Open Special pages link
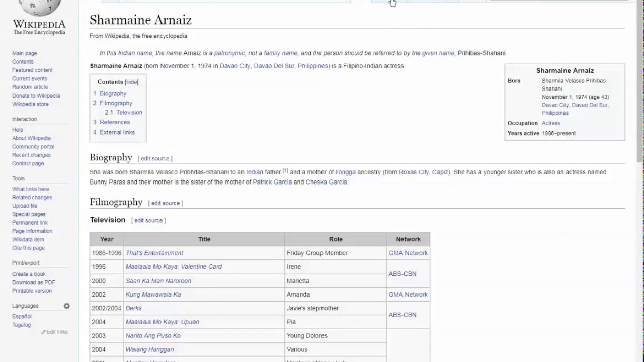The width and height of the screenshot is (644, 362). [x=29, y=214]
